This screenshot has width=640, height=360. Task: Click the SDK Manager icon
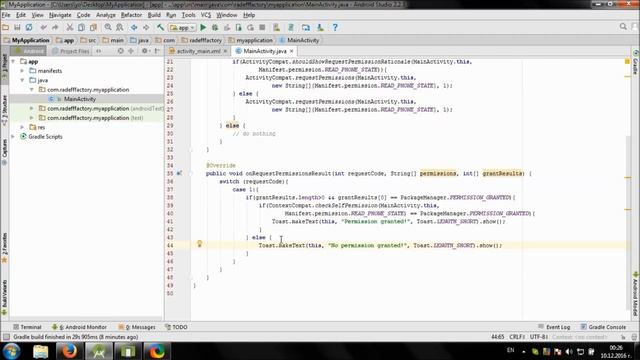320,28
